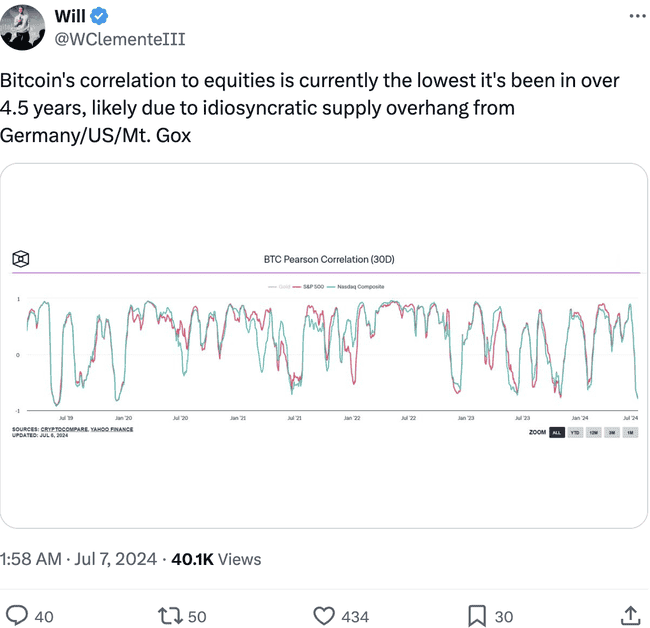The width and height of the screenshot is (650, 628).
Task: Reply to the tweet via comment icon
Action: (x=18, y=615)
